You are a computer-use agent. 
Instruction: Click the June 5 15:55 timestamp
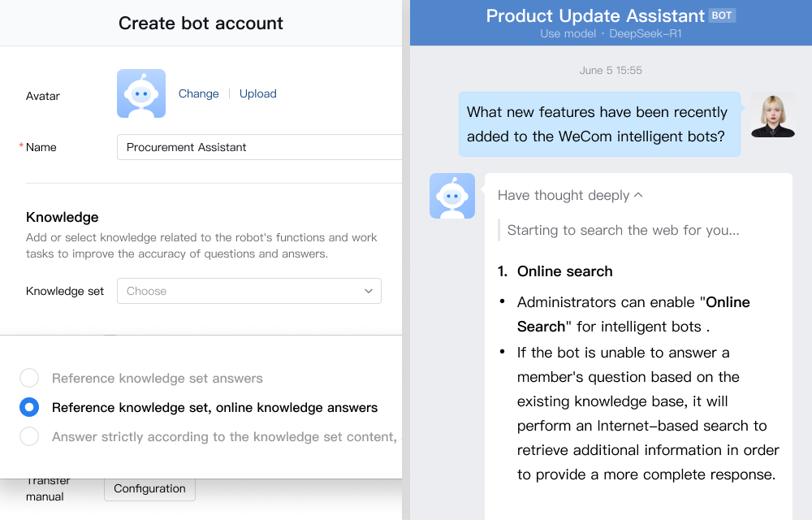[x=611, y=71]
